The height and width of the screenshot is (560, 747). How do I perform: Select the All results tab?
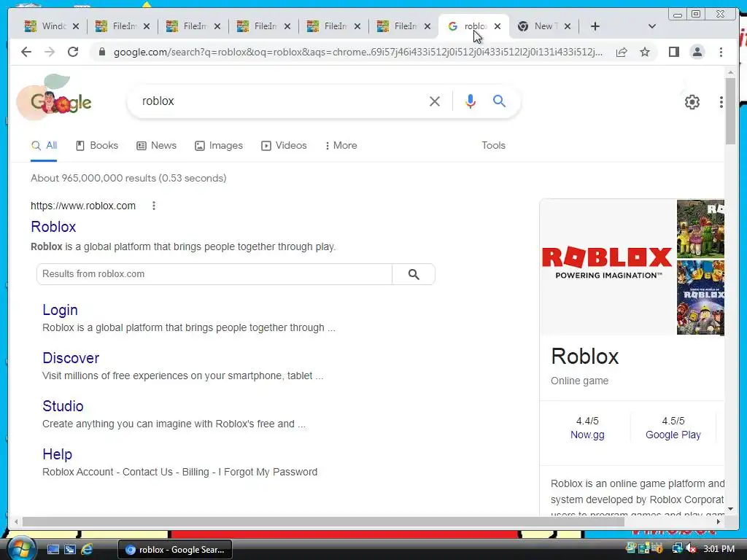(44, 146)
